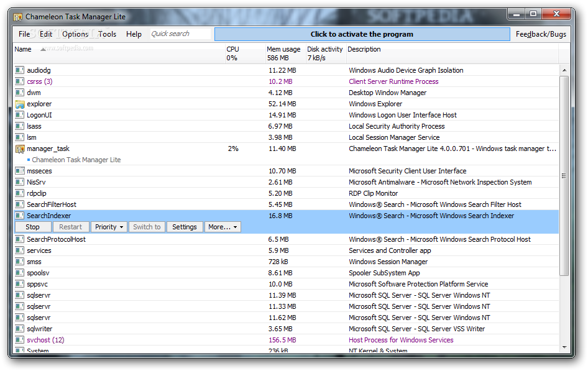Click 'Microsoft Software Protection Platform Service' description
Image resolution: width=588 pixels, height=371 pixels.
point(418,284)
